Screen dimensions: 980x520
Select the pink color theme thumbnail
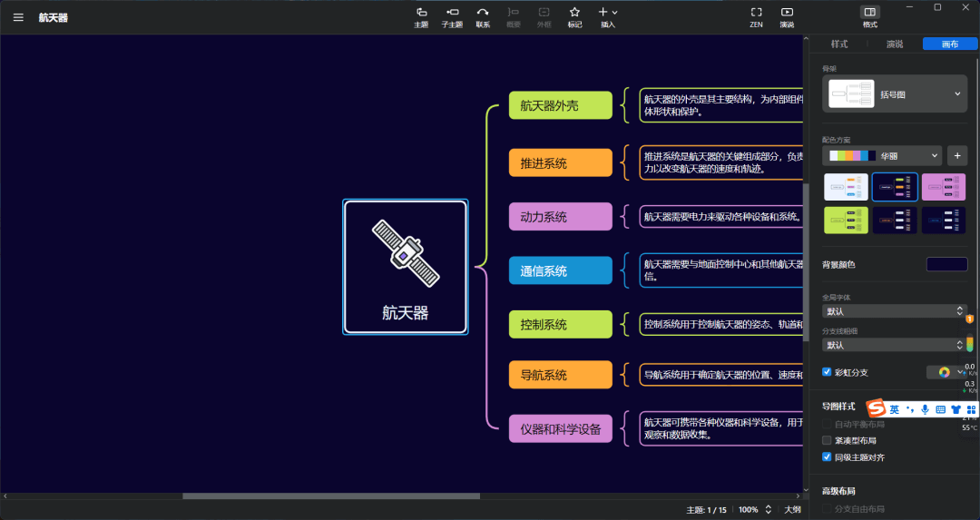[944, 187]
